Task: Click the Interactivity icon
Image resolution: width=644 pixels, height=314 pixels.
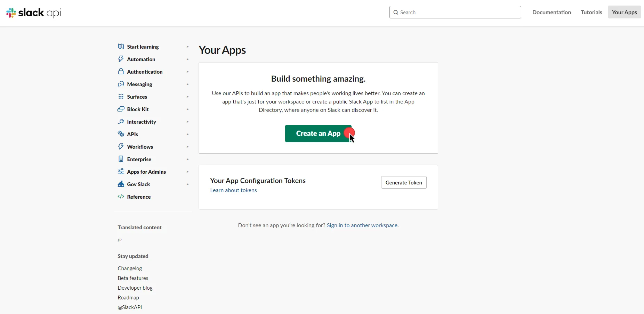Action: point(121,122)
